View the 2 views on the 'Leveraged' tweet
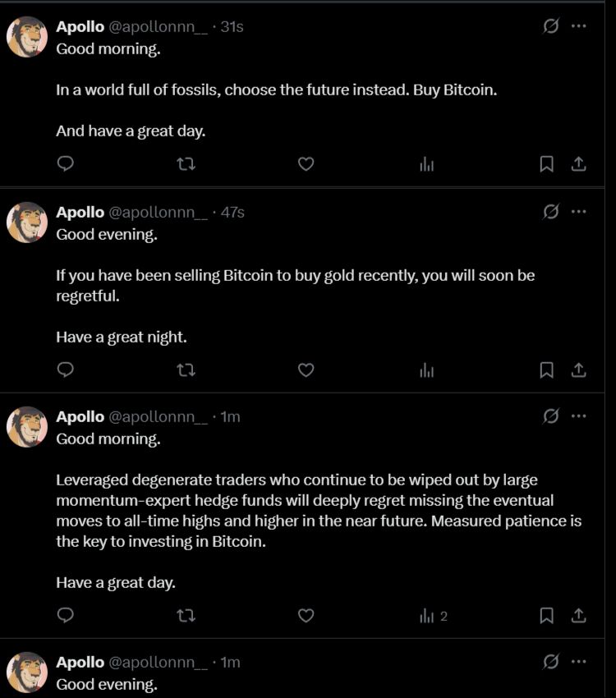The width and height of the screenshot is (616, 698). (433, 616)
